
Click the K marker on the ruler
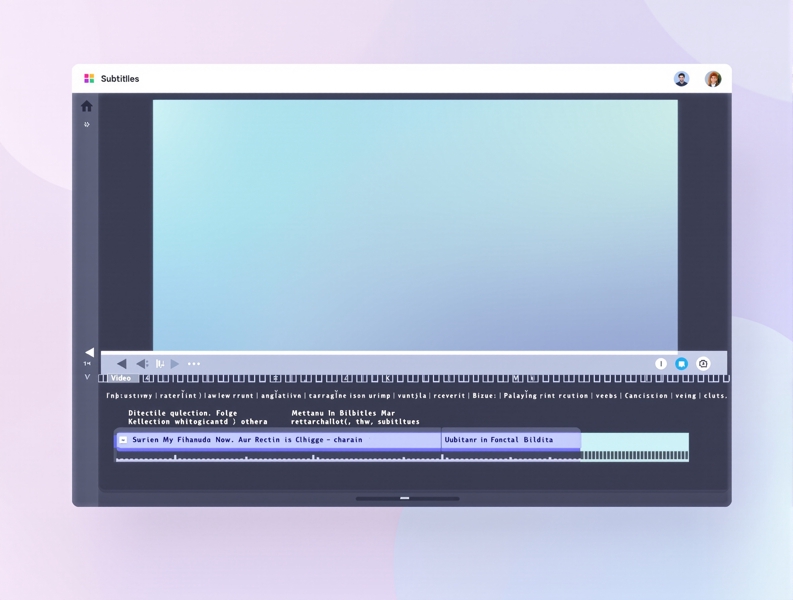387,378
